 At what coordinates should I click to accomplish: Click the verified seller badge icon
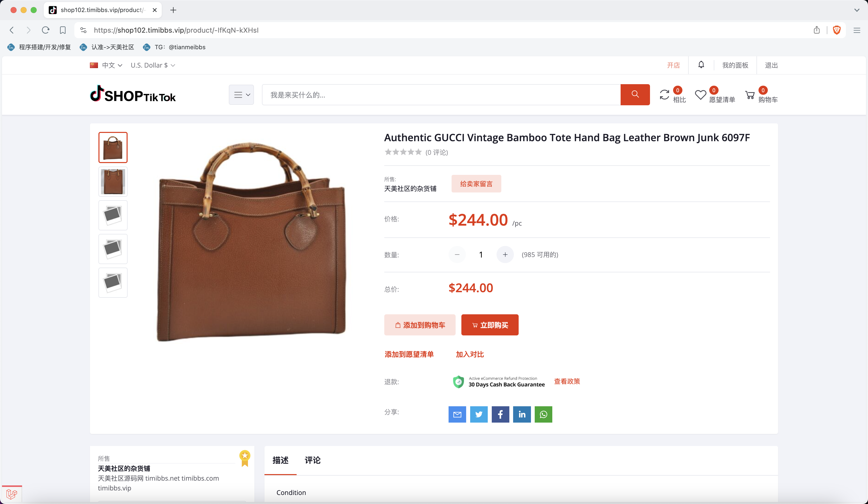(x=245, y=459)
